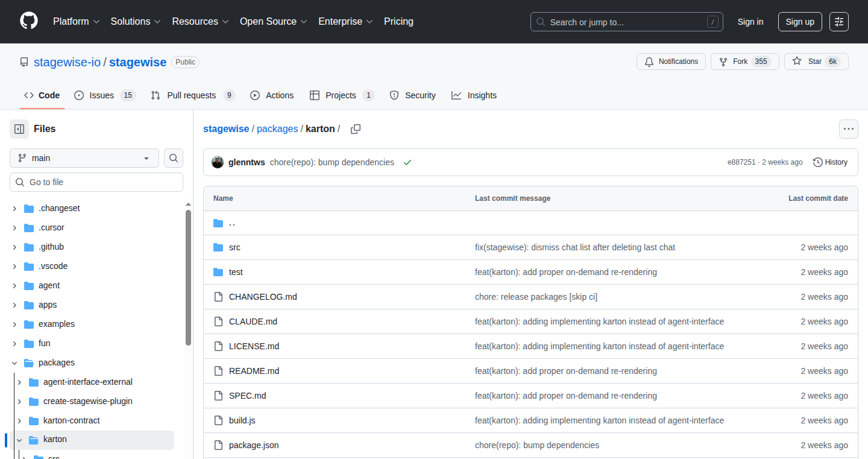Click the search files magnifier button
868x459 pixels.
(x=174, y=158)
